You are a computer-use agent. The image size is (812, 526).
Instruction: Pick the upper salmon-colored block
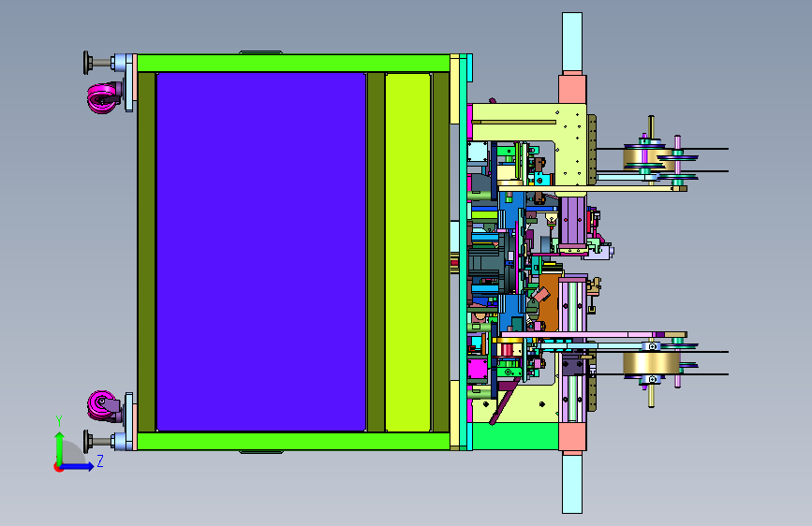click(x=572, y=89)
